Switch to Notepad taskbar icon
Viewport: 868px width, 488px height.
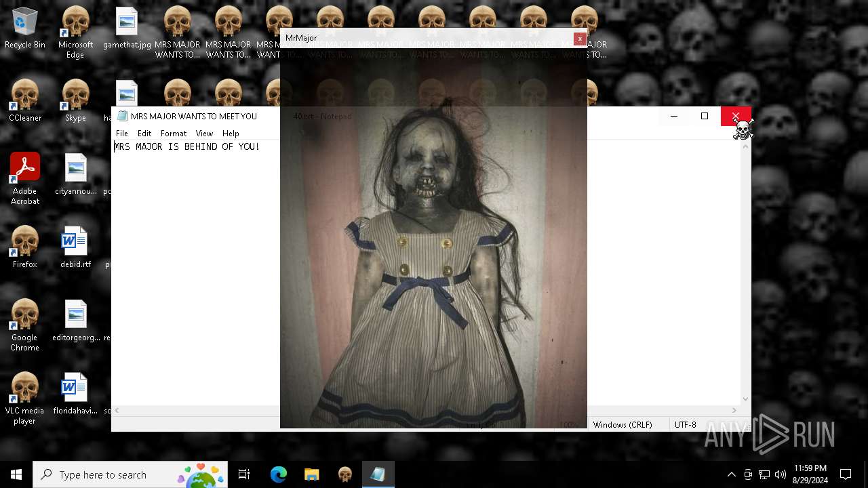[378, 474]
